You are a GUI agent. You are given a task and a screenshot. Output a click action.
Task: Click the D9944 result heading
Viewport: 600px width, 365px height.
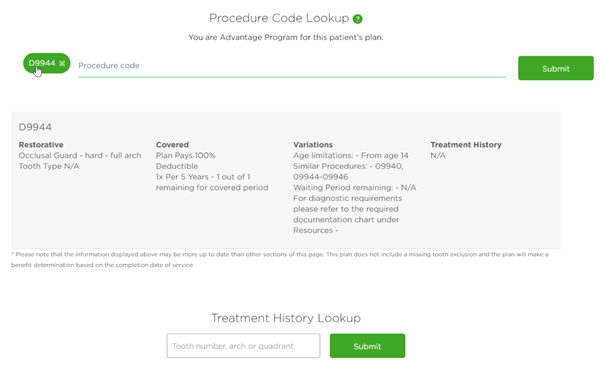(x=35, y=127)
